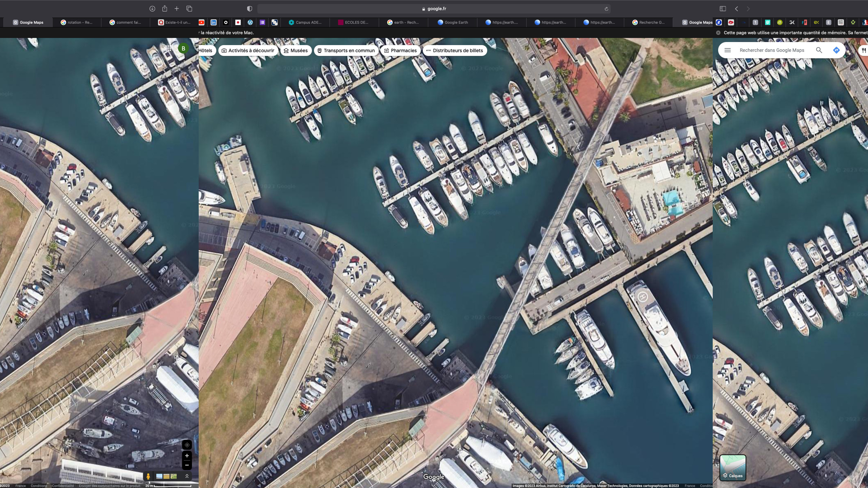Click the magnifier search icon in Maps

pyautogui.click(x=819, y=50)
